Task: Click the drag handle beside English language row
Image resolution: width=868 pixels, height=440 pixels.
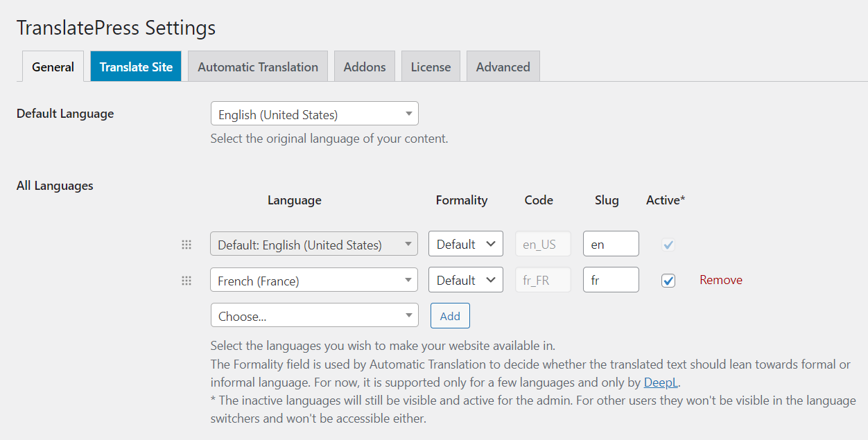Action: click(x=186, y=243)
